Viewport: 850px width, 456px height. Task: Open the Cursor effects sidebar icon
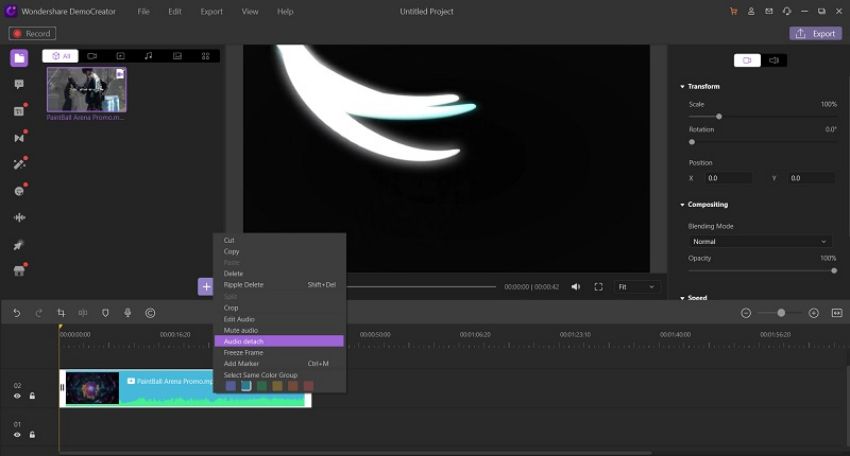tap(19, 245)
